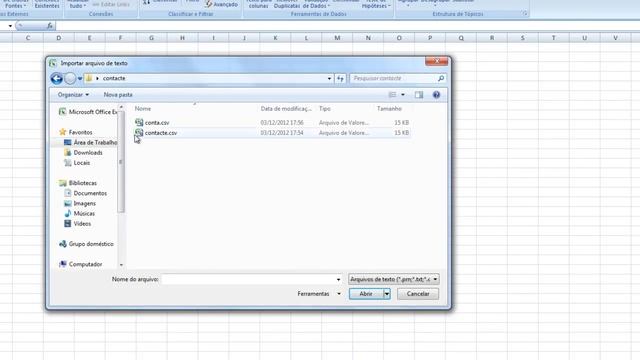
Task: Open Locais in the sidebar
Action: (x=77, y=163)
